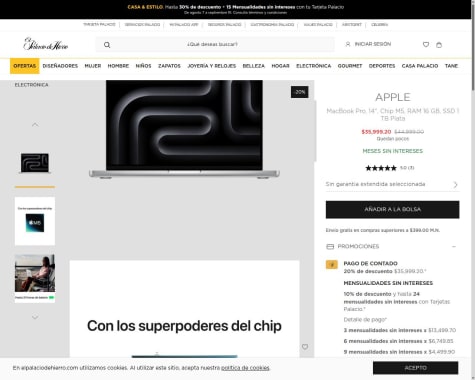
Task: Click 3 mensualidades sin intereses row
Action: (x=400, y=330)
